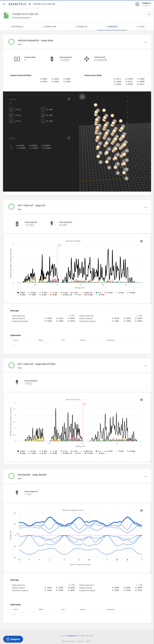This screenshot has height=644, width=154.
Task: Click the vasp-hse-scf-dos status circle
Action: pos(12,365)
